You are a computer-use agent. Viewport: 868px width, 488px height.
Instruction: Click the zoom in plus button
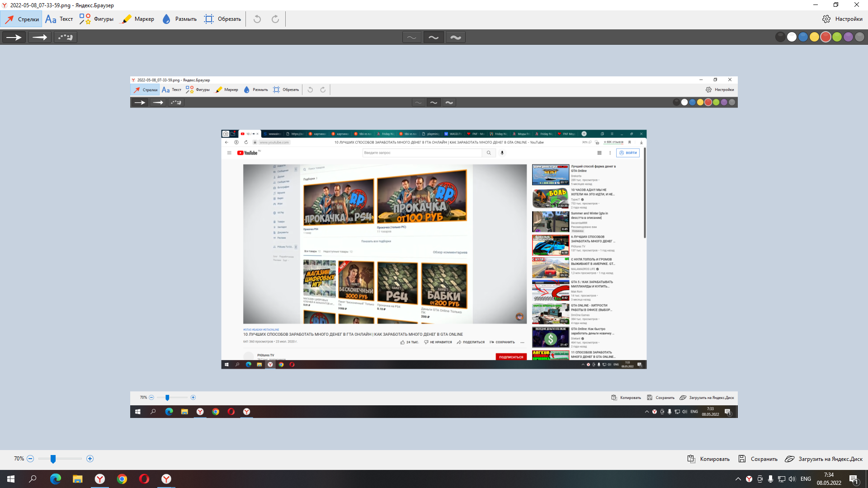pos(90,459)
